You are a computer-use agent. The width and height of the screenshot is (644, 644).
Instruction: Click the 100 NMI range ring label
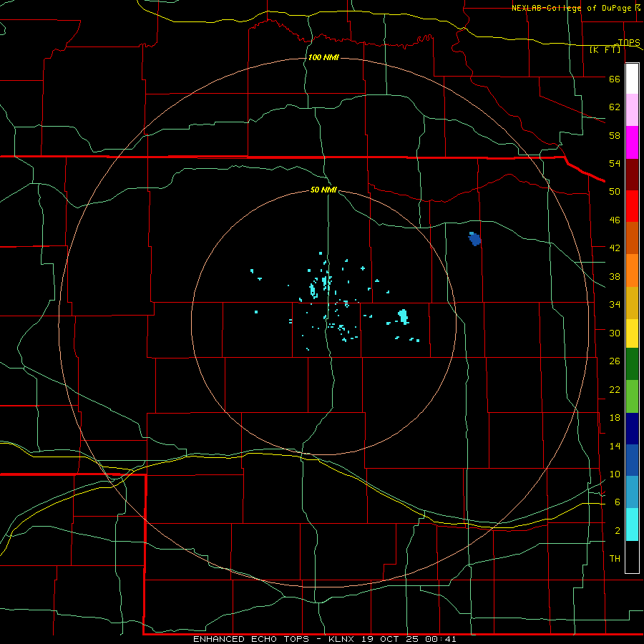pyautogui.click(x=323, y=57)
